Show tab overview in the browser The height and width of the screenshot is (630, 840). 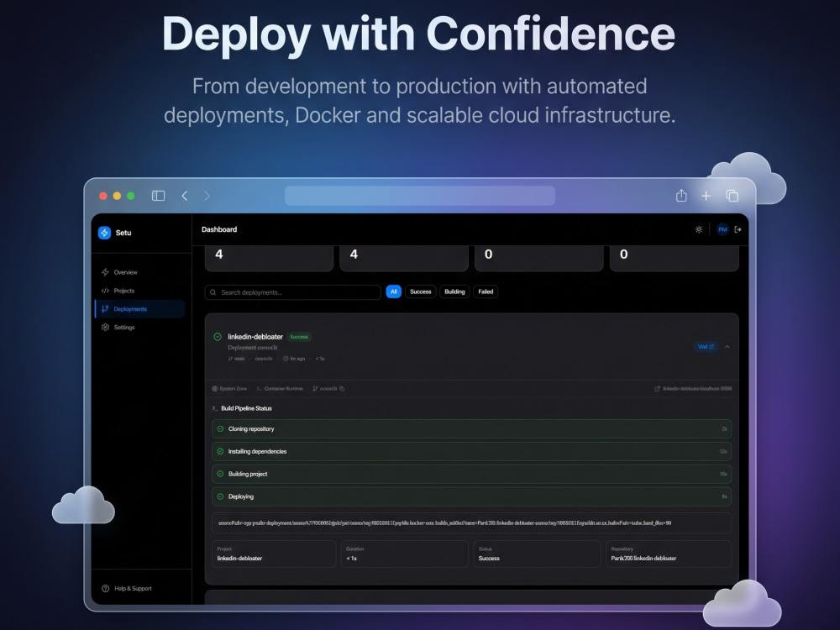tap(732, 196)
